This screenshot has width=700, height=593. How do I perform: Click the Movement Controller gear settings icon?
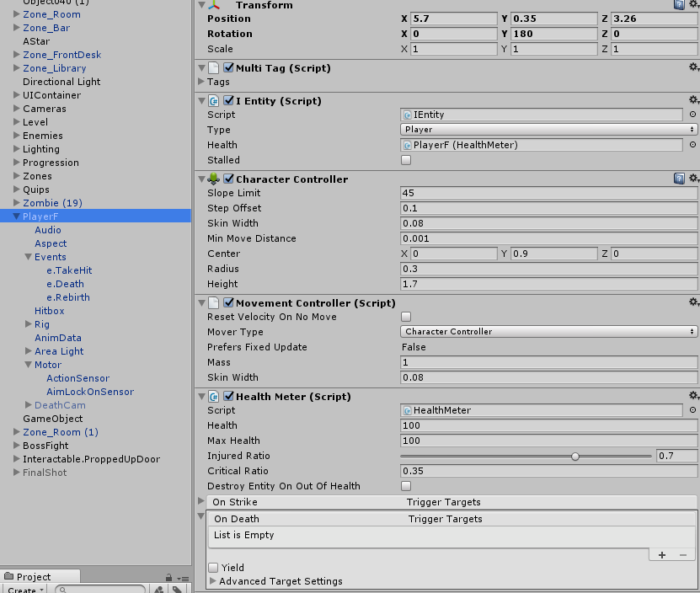coord(694,302)
